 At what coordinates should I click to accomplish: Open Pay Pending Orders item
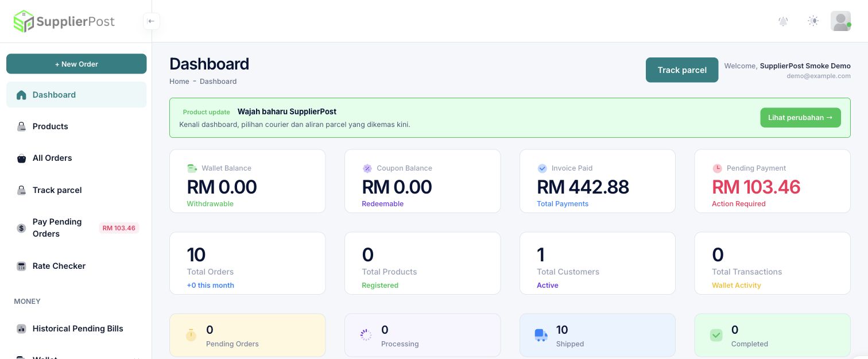pos(76,228)
